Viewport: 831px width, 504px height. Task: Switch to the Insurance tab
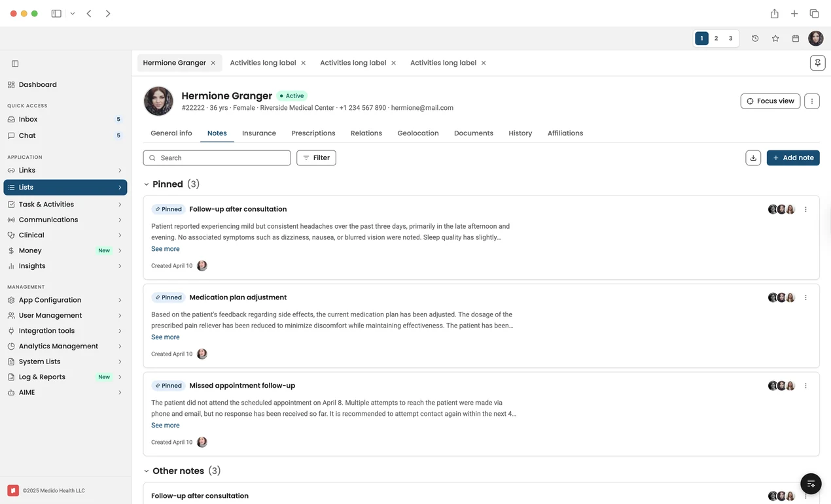point(259,133)
